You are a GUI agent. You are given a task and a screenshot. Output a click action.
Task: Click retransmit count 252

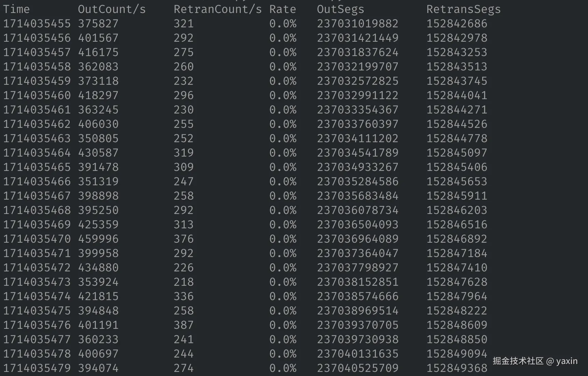click(184, 138)
